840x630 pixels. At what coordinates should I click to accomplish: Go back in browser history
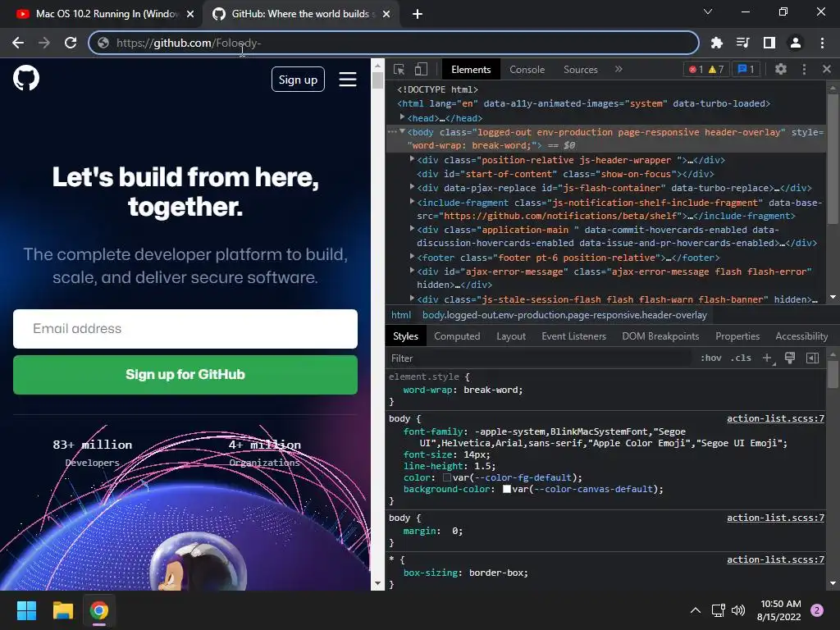(18, 43)
